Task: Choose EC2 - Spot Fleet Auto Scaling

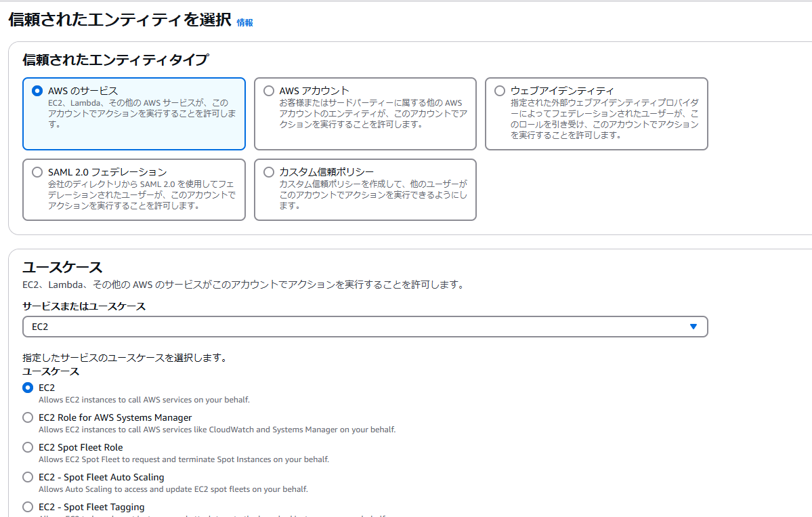Action: (28, 477)
